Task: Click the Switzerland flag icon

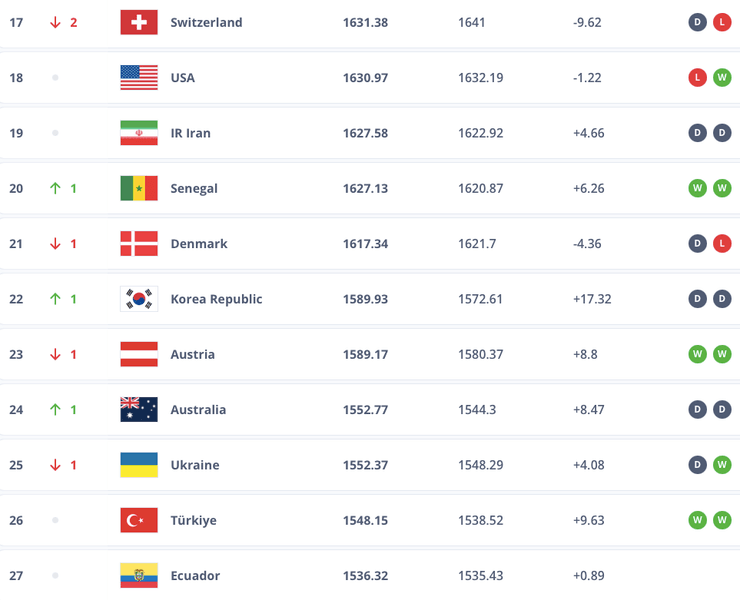Action: 139,22
